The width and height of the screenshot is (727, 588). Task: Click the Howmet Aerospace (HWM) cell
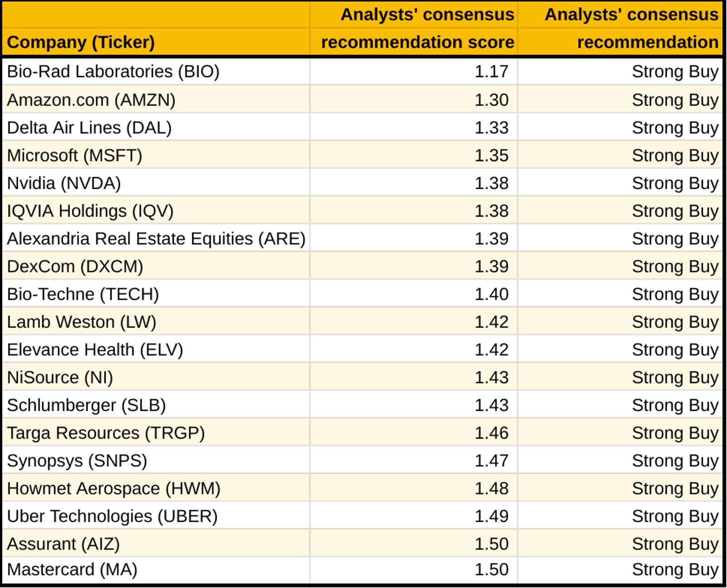click(x=114, y=488)
